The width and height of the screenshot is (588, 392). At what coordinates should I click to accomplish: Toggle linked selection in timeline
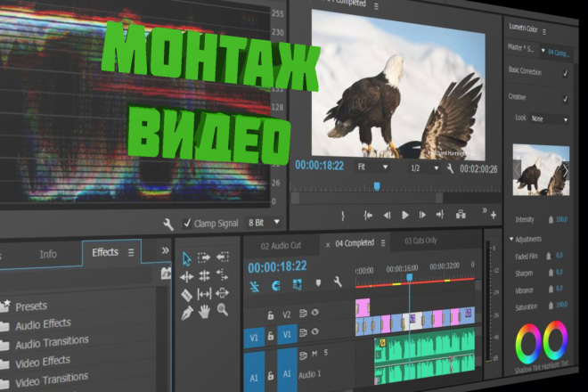297,284
